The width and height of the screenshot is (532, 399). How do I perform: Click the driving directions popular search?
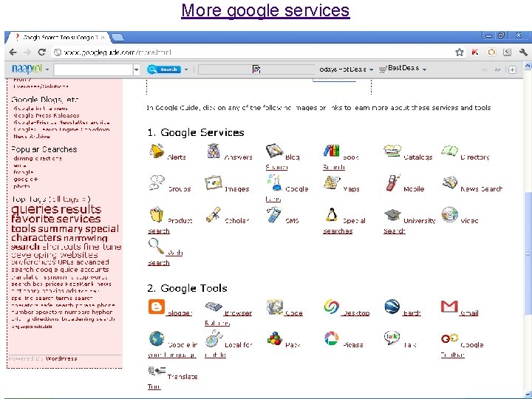(38, 158)
